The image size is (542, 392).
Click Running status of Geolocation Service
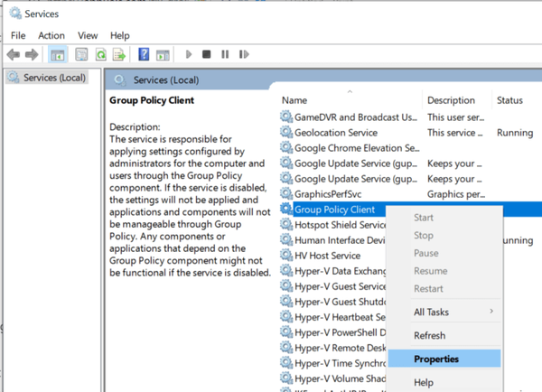coord(515,133)
